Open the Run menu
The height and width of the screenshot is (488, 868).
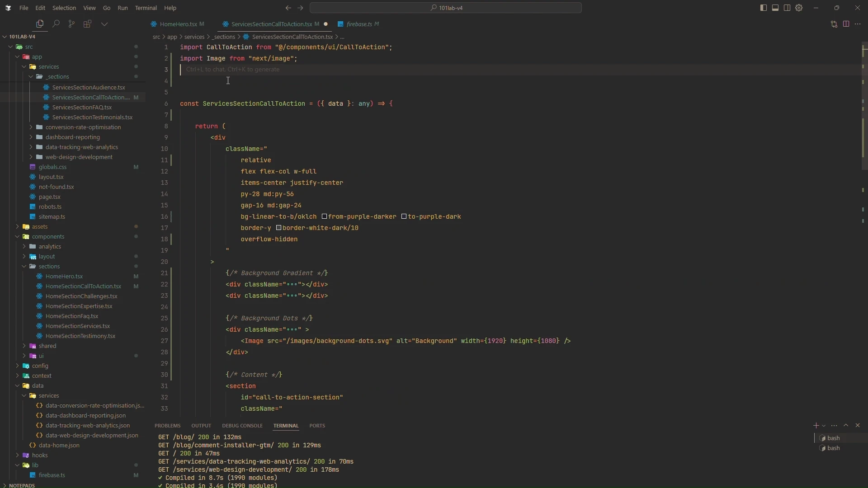[x=123, y=8]
